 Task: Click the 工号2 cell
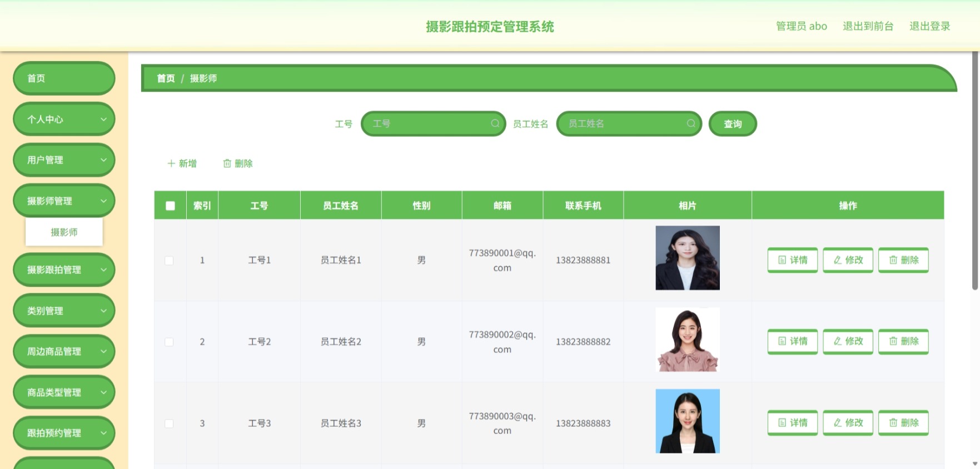[259, 342]
